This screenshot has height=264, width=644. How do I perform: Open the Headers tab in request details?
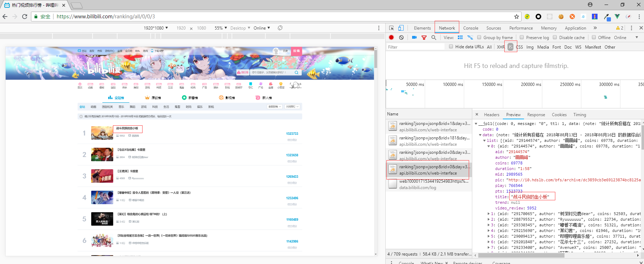[x=492, y=114]
